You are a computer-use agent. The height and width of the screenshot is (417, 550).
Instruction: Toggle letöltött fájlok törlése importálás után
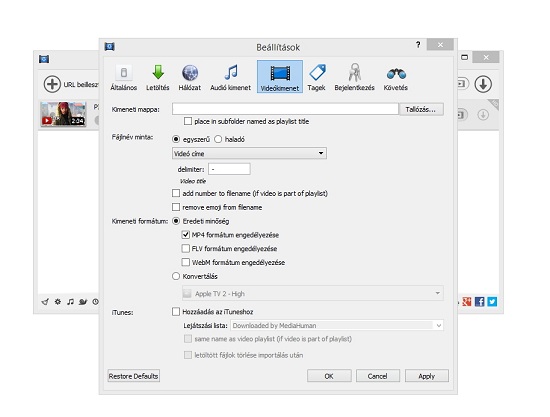point(188,355)
